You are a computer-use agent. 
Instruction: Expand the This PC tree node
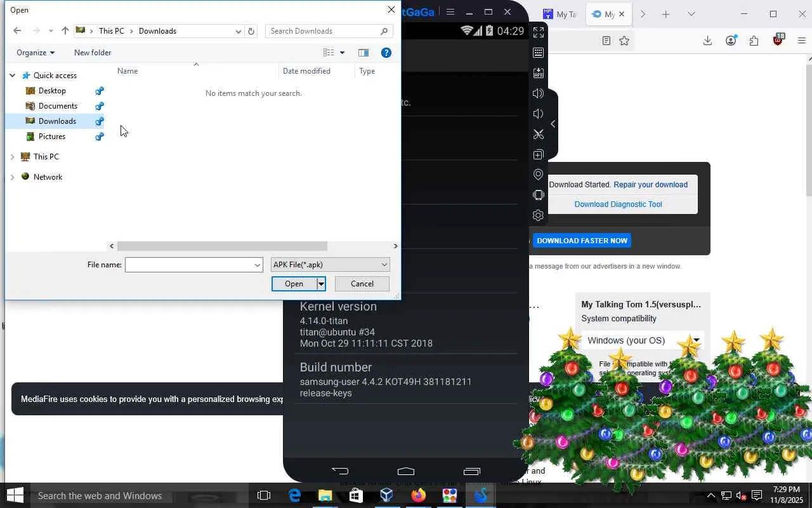[12, 157]
